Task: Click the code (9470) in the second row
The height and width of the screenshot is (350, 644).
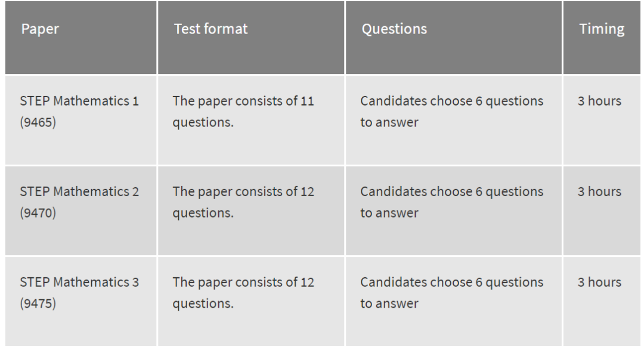Action: pos(38,213)
